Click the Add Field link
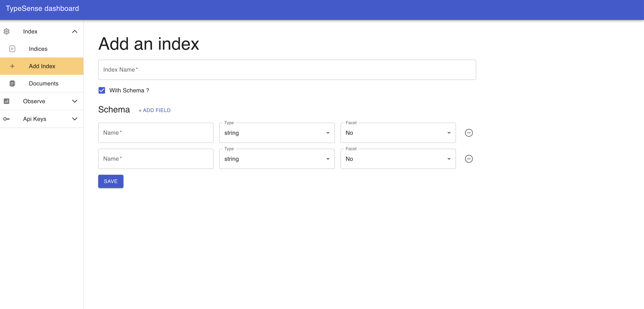644x309 pixels. [x=155, y=110]
